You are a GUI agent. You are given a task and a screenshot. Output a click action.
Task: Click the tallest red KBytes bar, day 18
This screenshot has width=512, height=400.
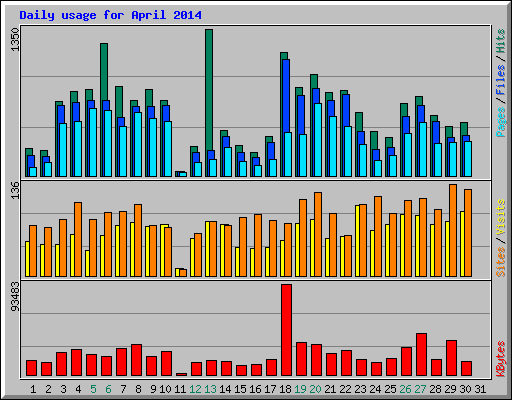pos(286,330)
